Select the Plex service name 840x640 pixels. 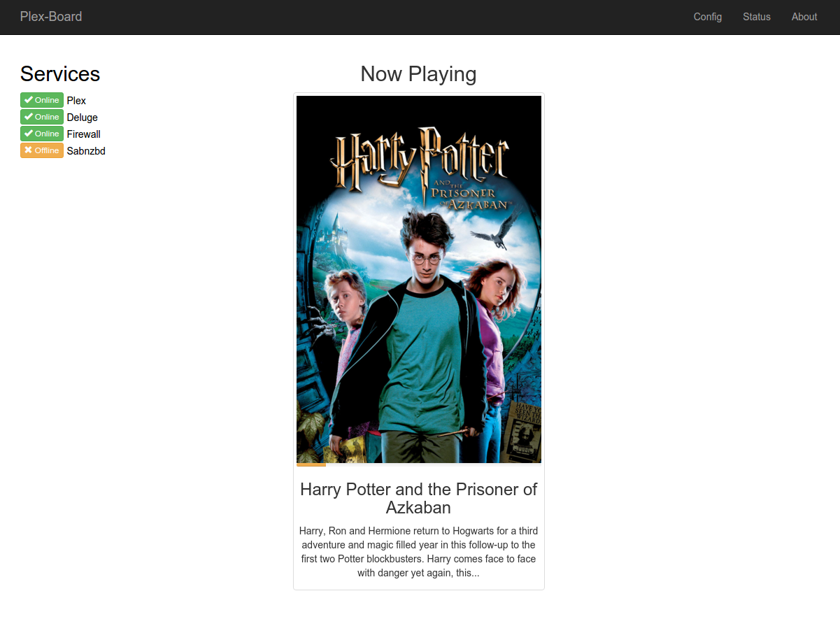[76, 101]
